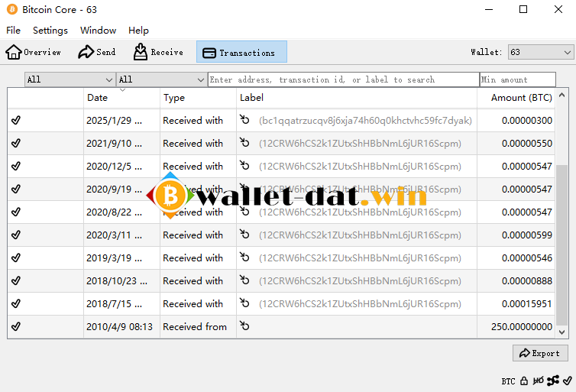Viewport: 576px width, 392px height.
Task: Export the transaction list
Action: coord(540,353)
